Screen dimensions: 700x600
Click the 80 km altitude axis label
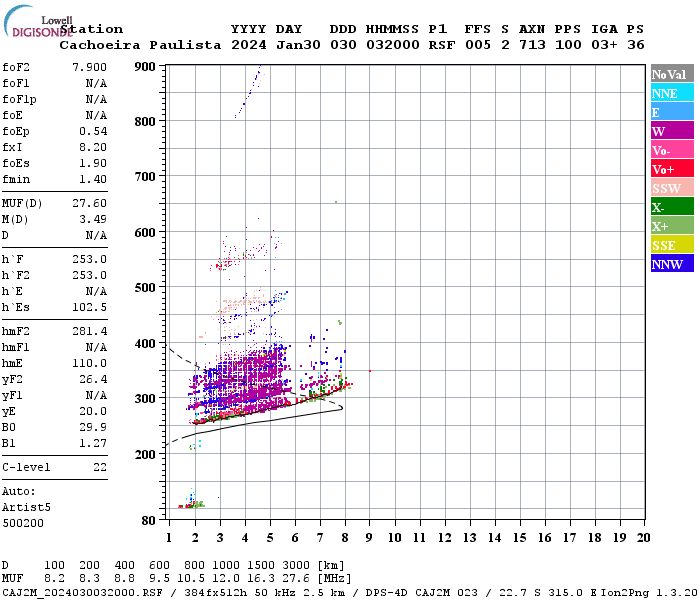149,520
